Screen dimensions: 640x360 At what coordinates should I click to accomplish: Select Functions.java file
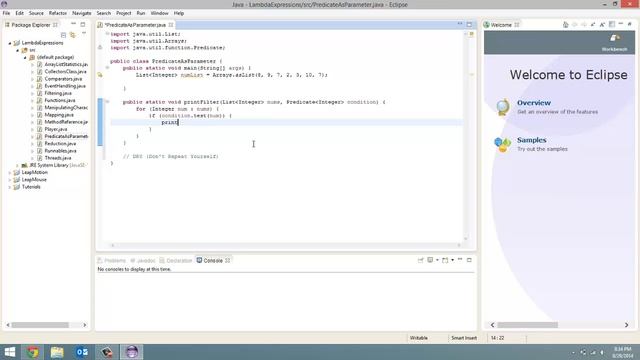(x=60, y=100)
